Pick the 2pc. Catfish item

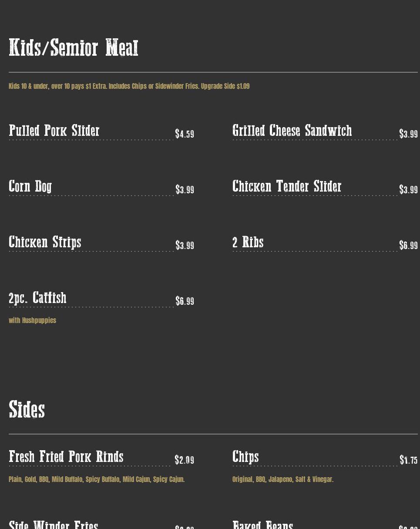(x=38, y=298)
